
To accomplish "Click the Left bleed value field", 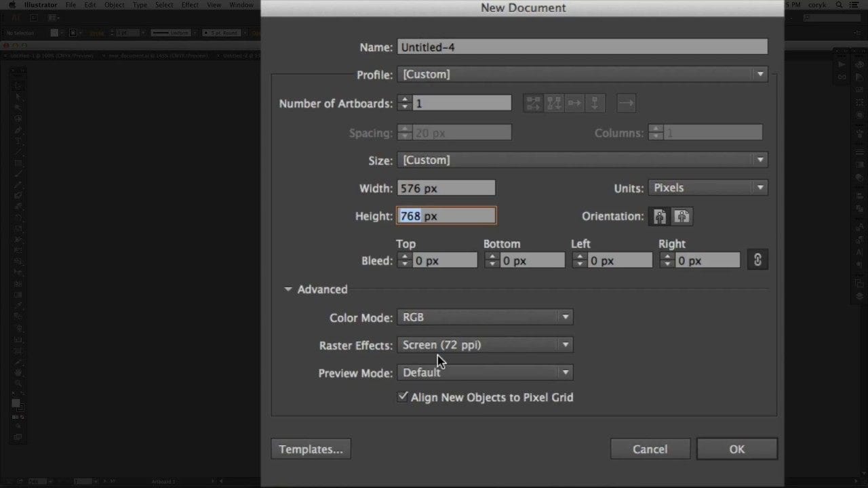I will 620,260.
